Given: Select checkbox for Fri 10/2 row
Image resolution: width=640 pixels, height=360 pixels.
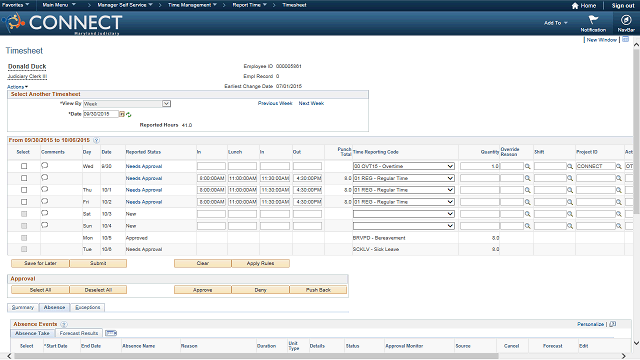Looking at the screenshot, I should point(24,202).
